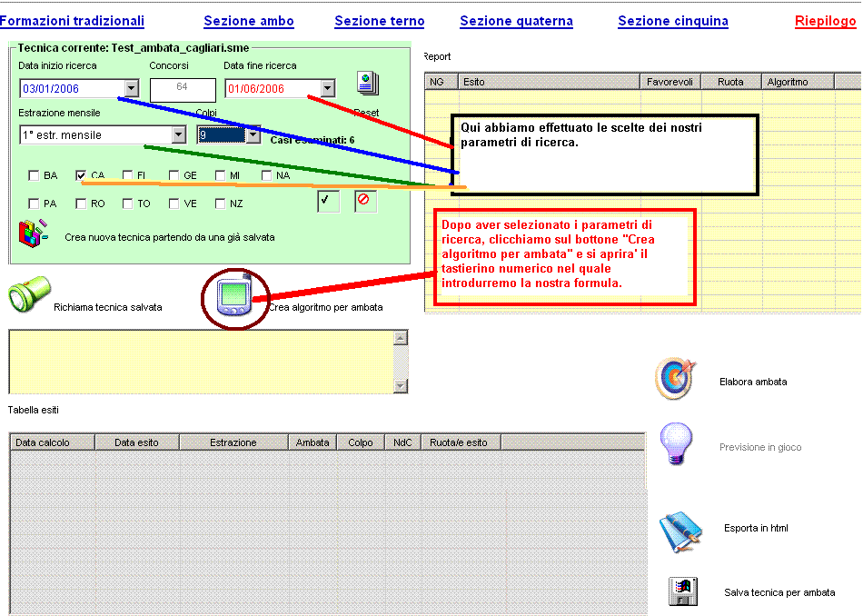Click the Esito column header in Report
The image size is (863, 616).
(549, 82)
